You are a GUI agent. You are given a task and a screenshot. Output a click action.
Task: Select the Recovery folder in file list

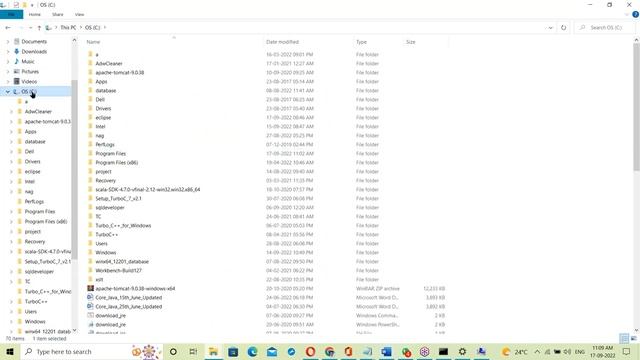[x=105, y=180]
